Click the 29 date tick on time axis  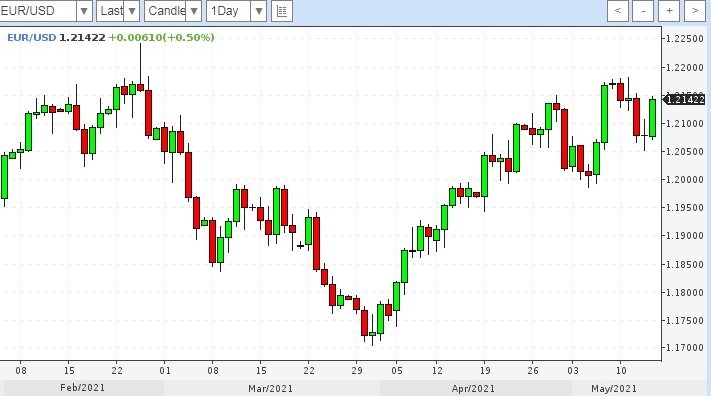(357, 371)
